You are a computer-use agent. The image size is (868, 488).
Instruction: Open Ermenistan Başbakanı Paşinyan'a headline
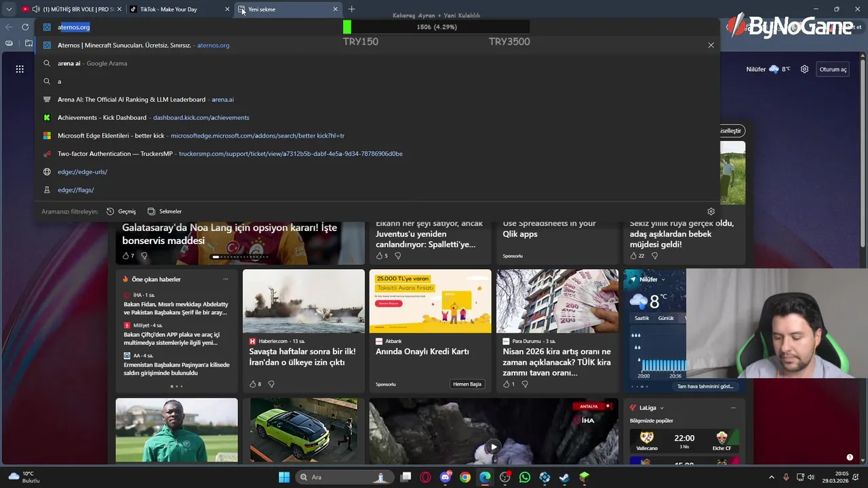(x=176, y=369)
